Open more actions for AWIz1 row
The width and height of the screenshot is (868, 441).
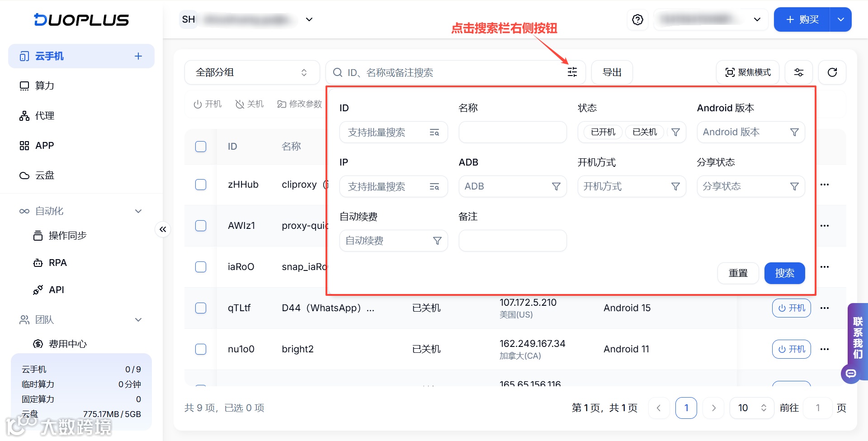[x=825, y=226]
